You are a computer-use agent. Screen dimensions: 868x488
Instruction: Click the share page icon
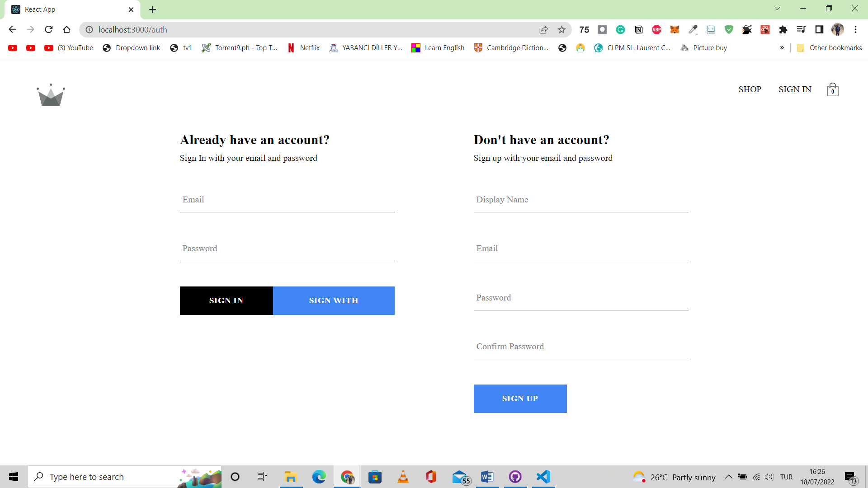pyautogui.click(x=543, y=30)
